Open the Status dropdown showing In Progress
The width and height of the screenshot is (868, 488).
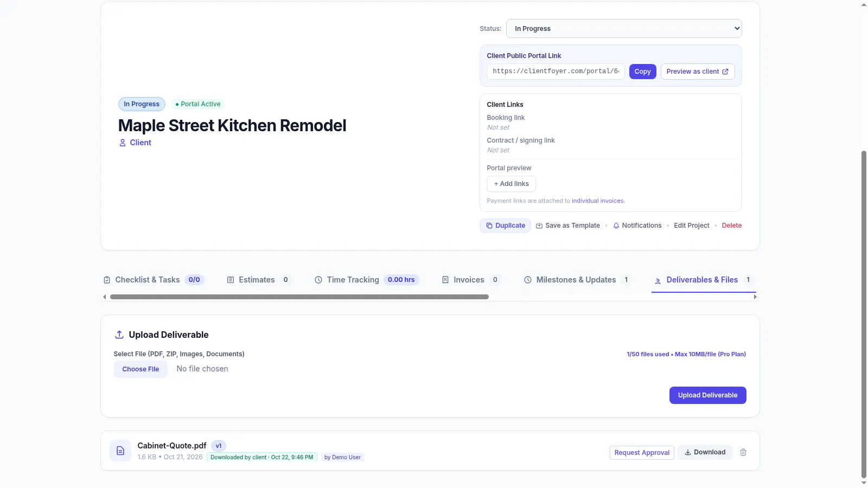[624, 29]
